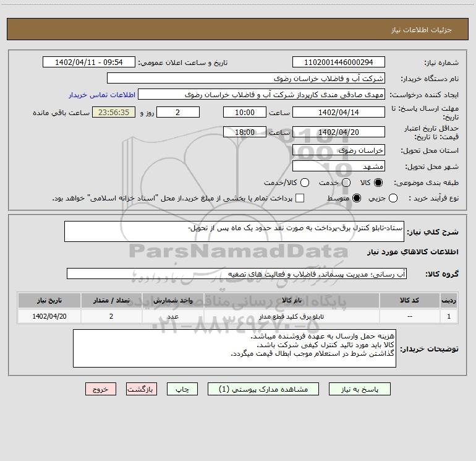Open مشاهده مدارک پیوستی (1) button
The width and height of the screenshot is (476, 461).
(x=263, y=389)
